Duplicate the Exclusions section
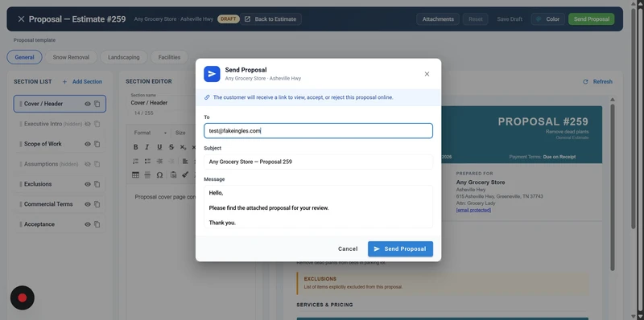Viewport: 644px width, 320px height. pyautogui.click(x=97, y=184)
